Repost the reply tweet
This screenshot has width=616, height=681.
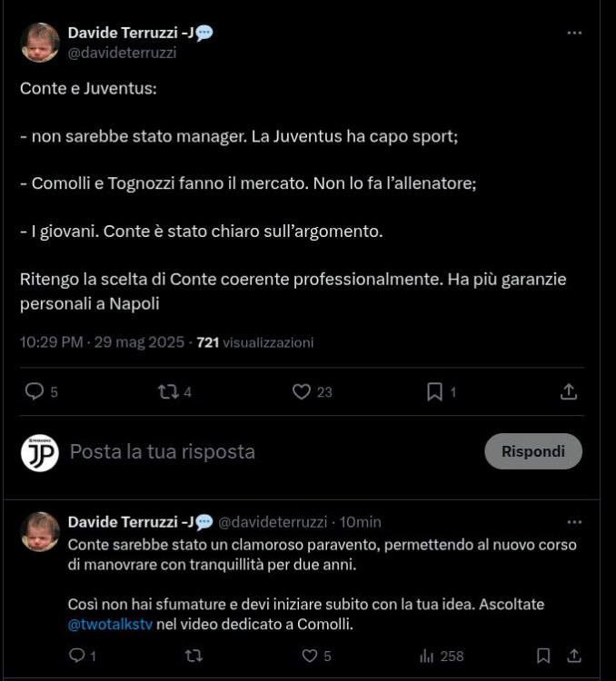pos(193,656)
